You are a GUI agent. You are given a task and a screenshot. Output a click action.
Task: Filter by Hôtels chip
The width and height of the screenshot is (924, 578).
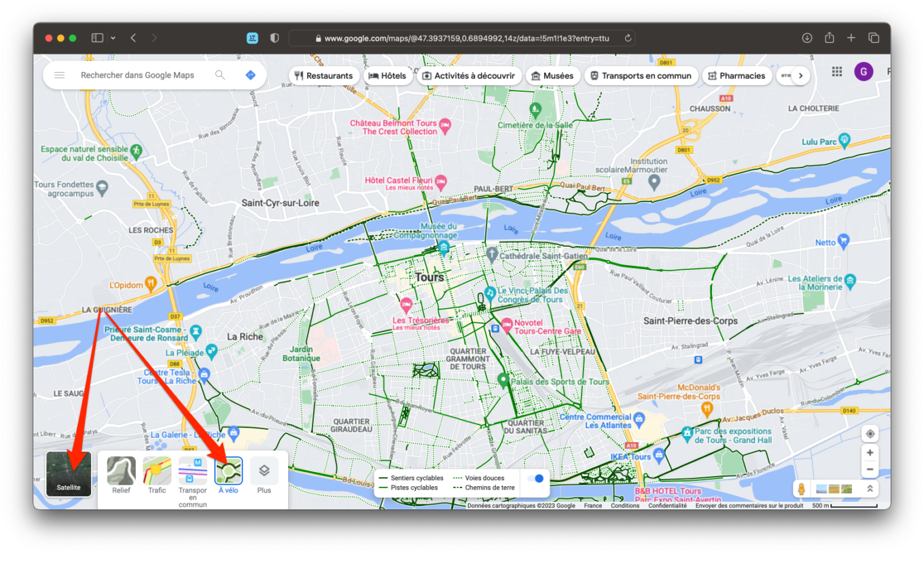(387, 76)
